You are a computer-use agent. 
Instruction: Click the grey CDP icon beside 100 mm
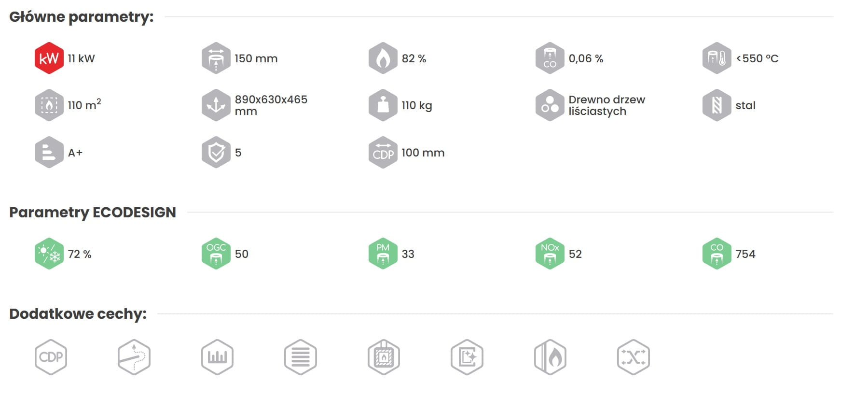[x=383, y=153]
